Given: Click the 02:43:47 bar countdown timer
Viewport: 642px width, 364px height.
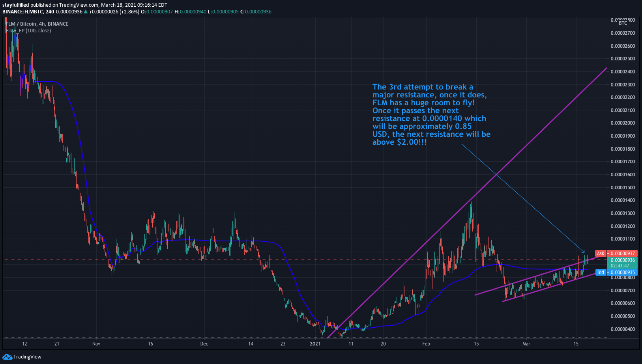Looking at the screenshot, I should (620, 266).
